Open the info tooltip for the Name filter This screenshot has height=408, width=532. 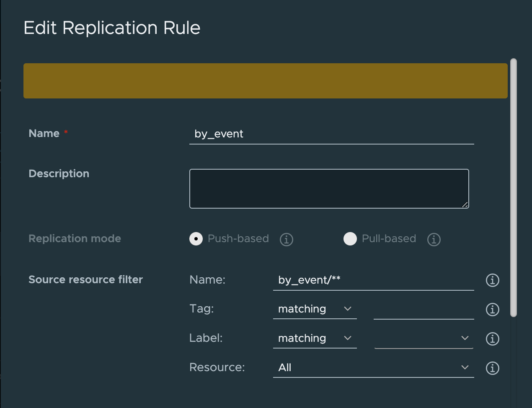[x=492, y=280]
